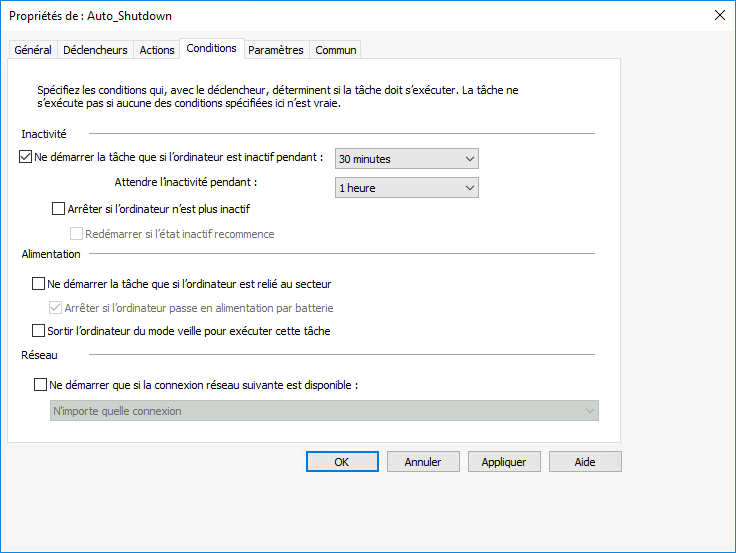Enable 'Sortir l'ordinateur du mode veille' option
The width and height of the screenshot is (736, 553).
click(x=38, y=330)
